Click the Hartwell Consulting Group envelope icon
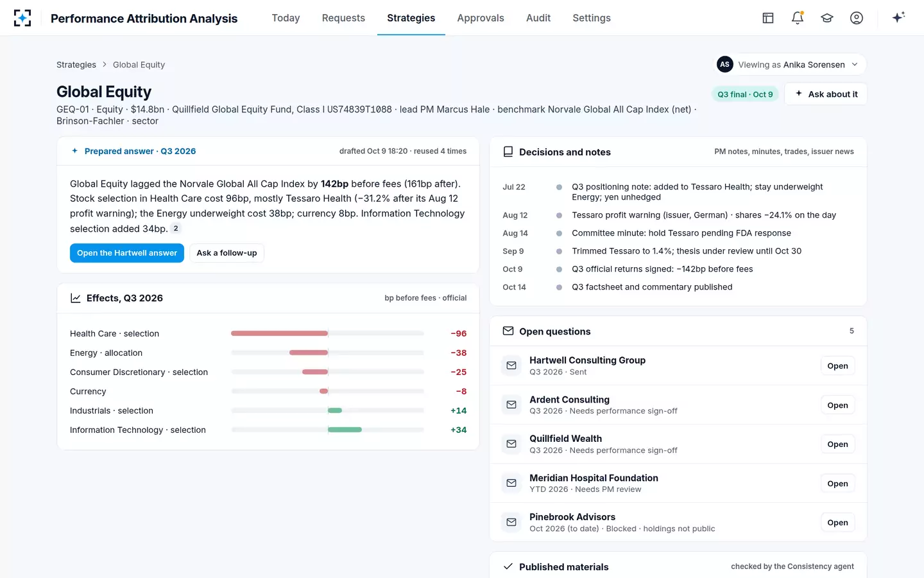This screenshot has width=924, height=578. 511,365
